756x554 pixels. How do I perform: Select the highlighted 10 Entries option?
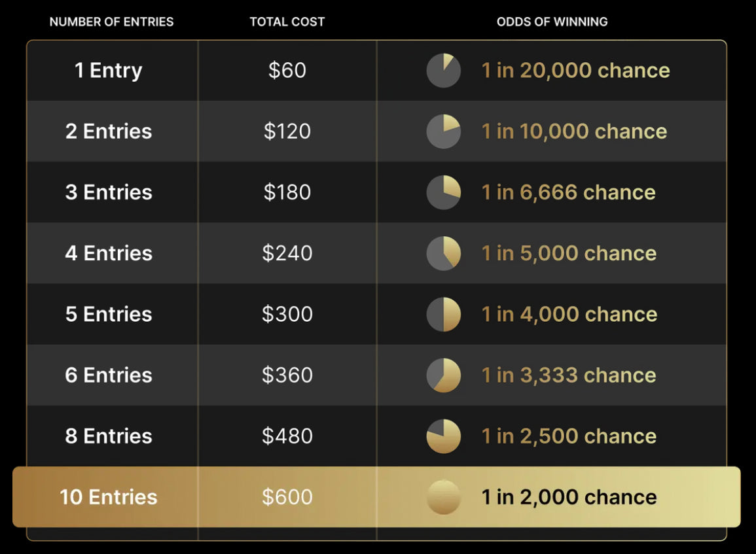pyautogui.click(x=376, y=496)
